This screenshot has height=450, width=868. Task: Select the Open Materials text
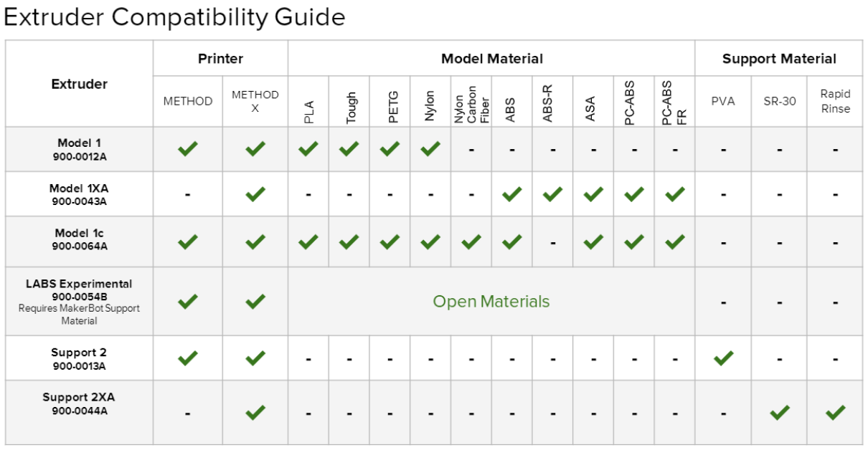(x=491, y=302)
